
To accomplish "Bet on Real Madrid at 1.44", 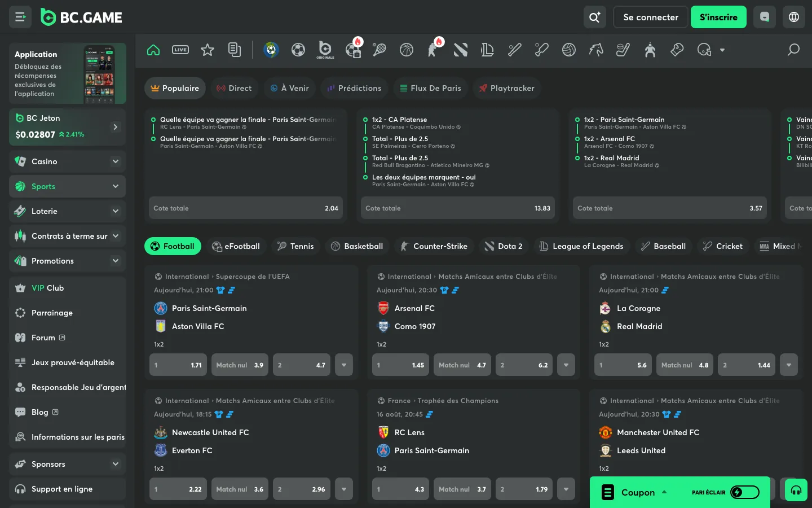I will (x=747, y=365).
